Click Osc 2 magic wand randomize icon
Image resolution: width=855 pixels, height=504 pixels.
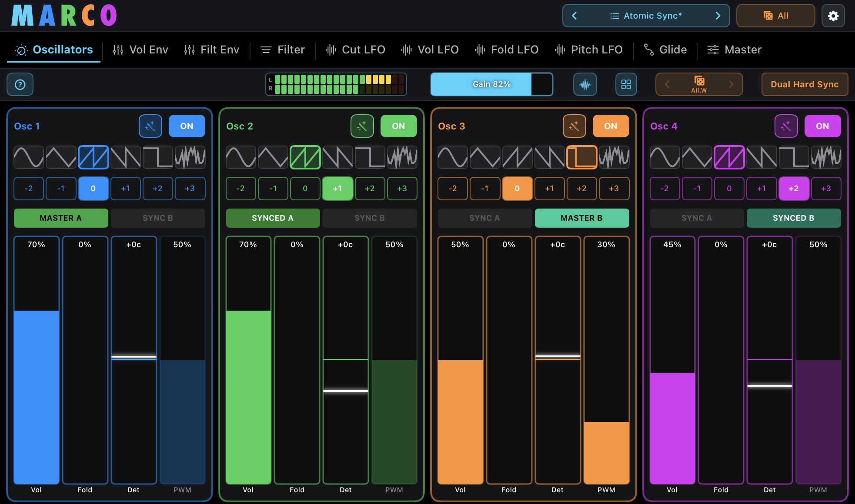[x=362, y=126]
